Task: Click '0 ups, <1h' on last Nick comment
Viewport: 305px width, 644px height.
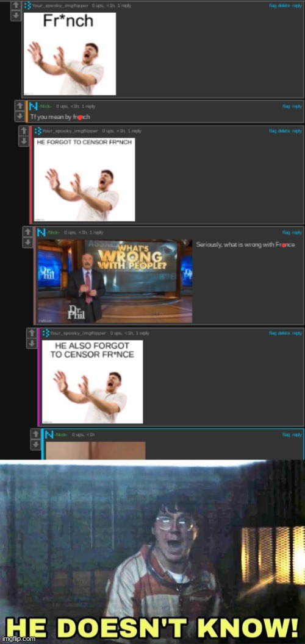Action: [84, 434]
